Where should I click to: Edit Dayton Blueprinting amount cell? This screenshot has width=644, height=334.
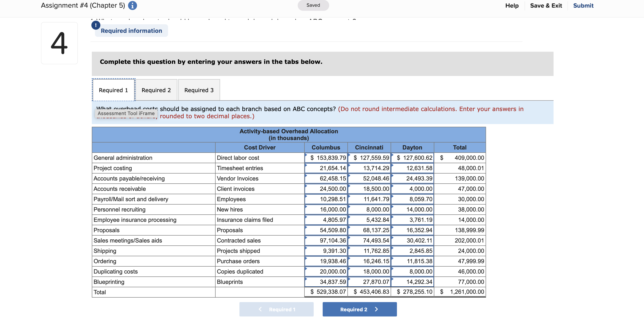(x=412, y=282)
